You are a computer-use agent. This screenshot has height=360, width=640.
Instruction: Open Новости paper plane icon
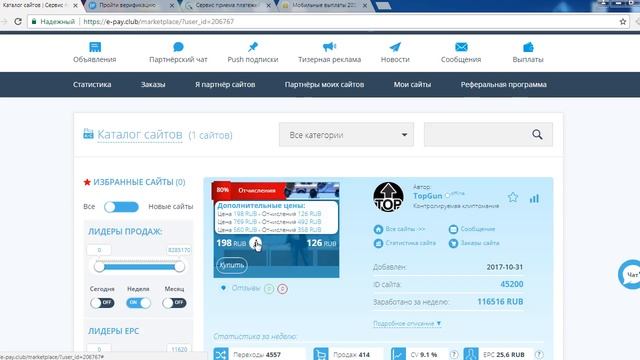pos(395,47)
